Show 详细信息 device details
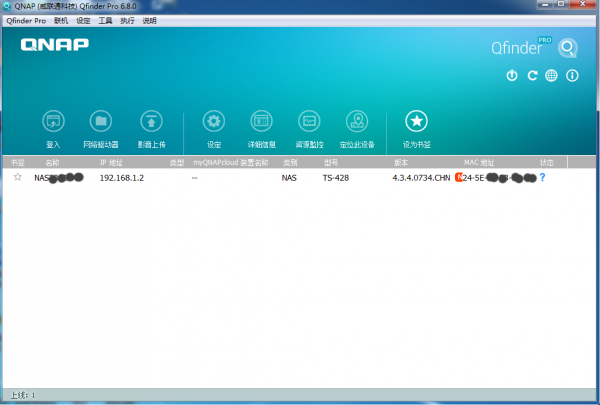Screen dimensions: 600x405 click(261, 122)
